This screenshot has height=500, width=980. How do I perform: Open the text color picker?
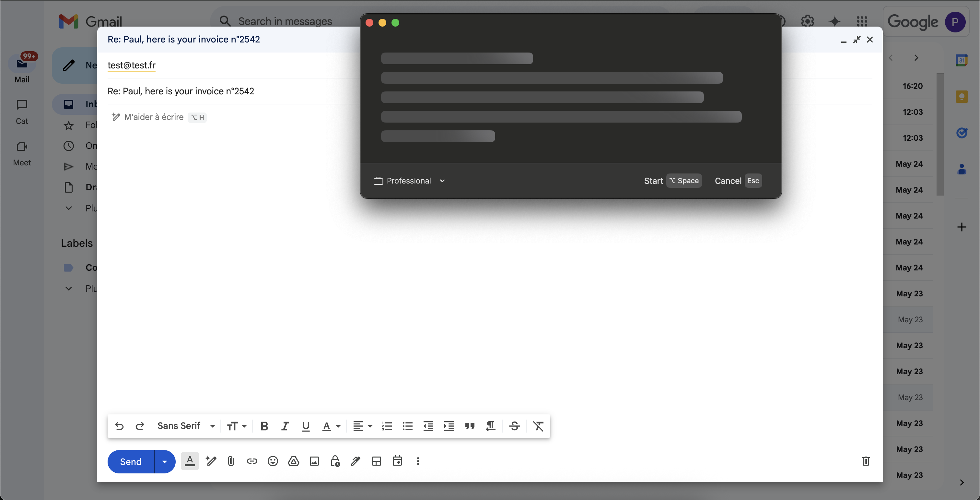[331, 426]
